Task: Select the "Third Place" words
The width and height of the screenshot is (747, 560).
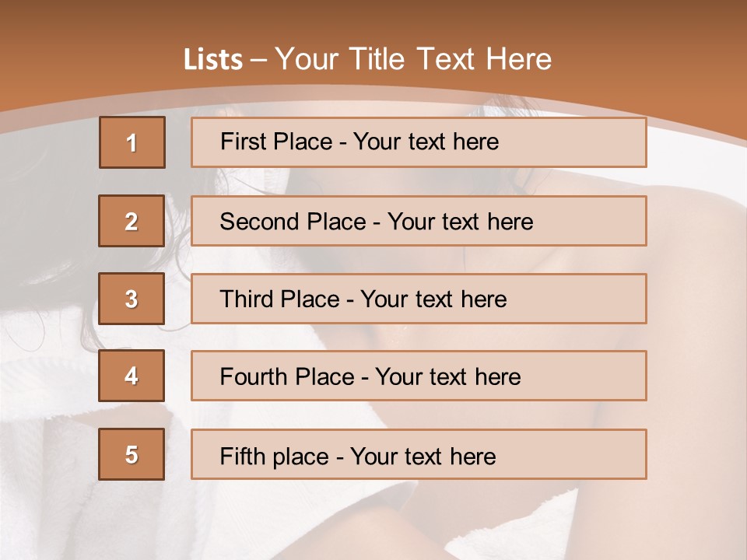Action: pos(279,299)
